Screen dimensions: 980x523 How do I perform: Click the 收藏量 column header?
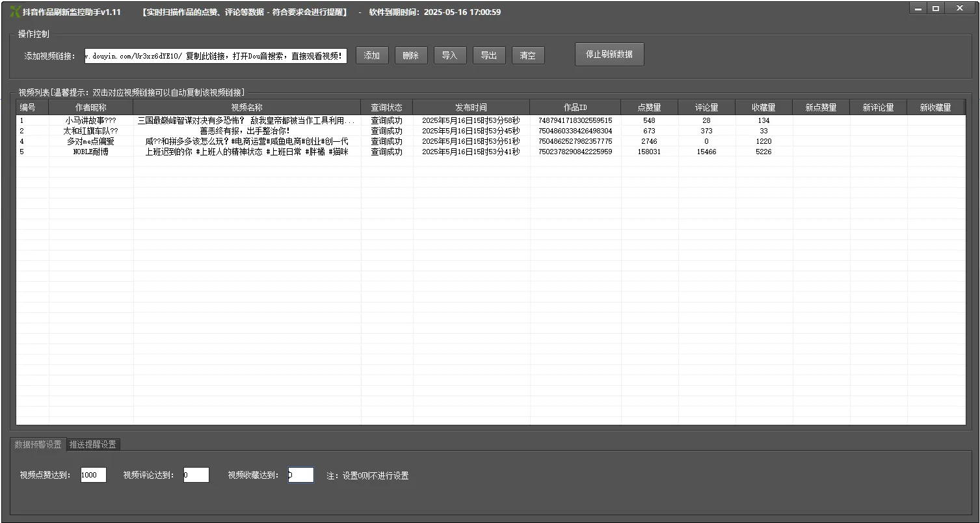pyautogui.click(x=763, y=107)
